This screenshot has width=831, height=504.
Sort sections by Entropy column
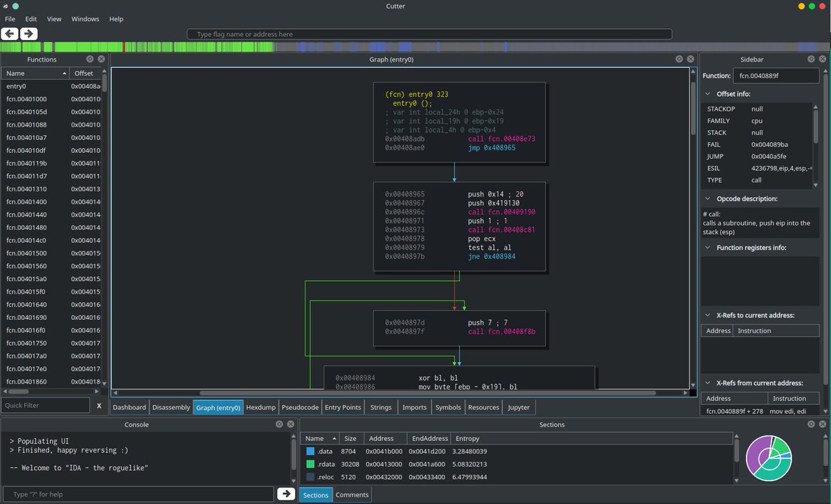click(x=591, y=438)
